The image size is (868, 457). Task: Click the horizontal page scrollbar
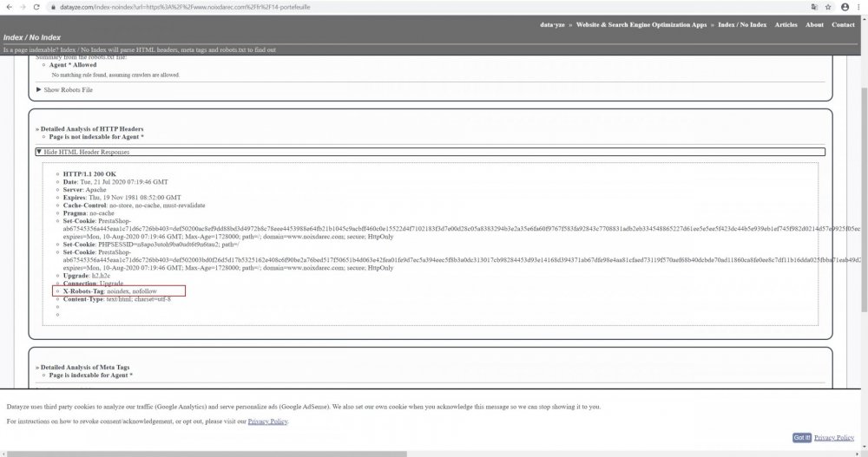[x=207, y=454]
